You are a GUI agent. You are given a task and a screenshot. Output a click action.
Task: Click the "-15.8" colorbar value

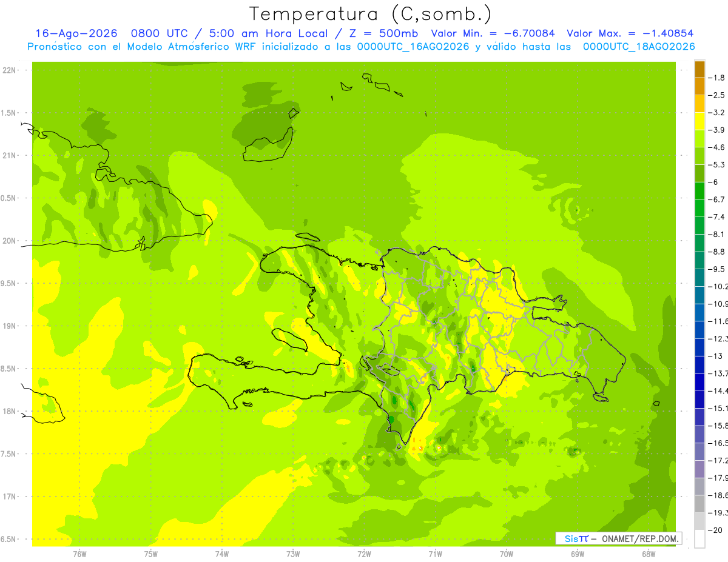(718, 426)
